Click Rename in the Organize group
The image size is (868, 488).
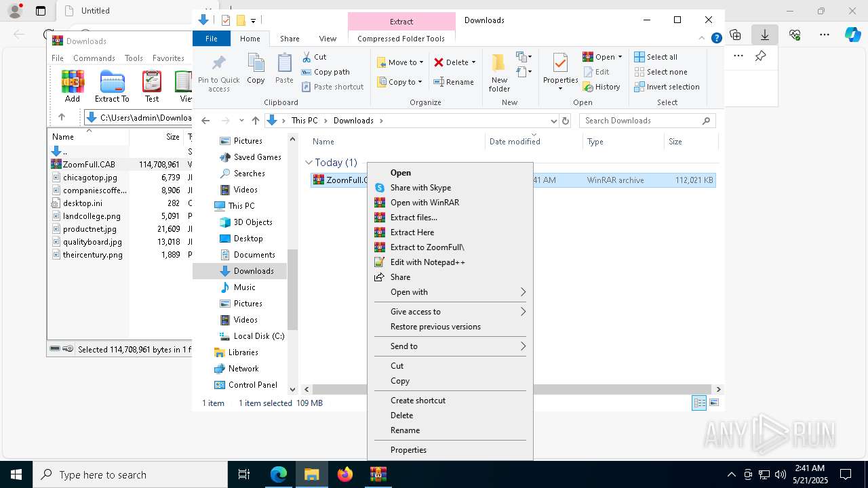pos(454,82)
